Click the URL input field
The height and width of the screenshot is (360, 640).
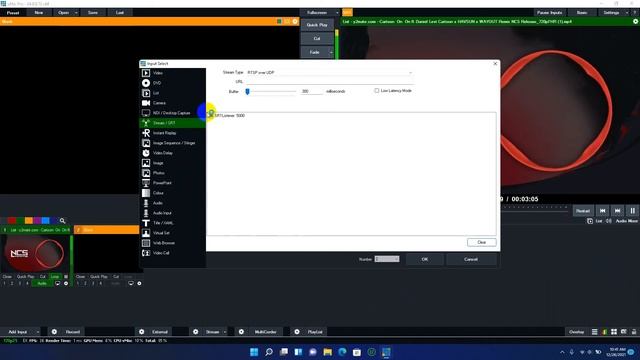pyautogui.click(x=330, y=82)
